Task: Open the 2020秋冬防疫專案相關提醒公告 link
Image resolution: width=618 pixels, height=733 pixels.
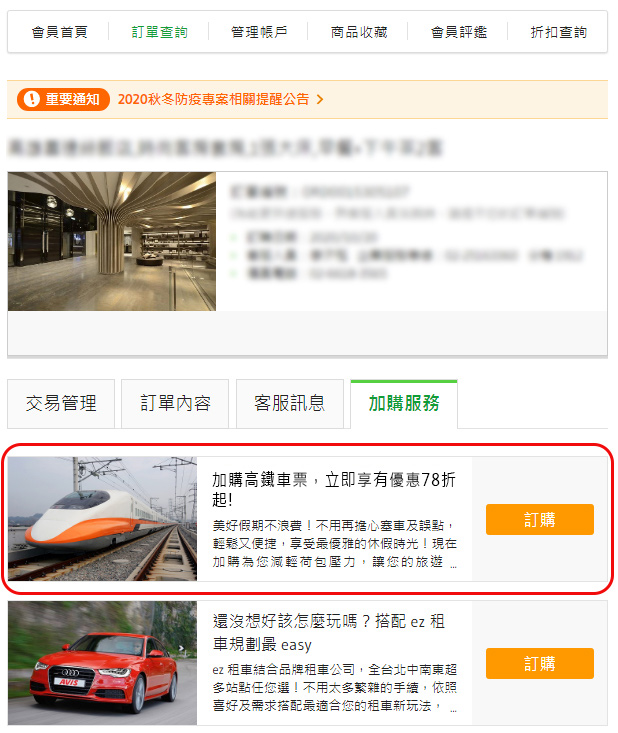Action: click(213, 99)
